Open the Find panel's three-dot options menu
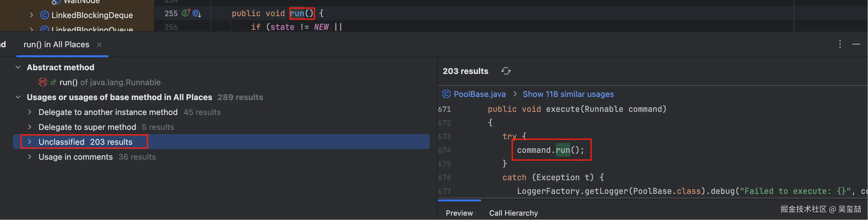 [x=840, y=44]
